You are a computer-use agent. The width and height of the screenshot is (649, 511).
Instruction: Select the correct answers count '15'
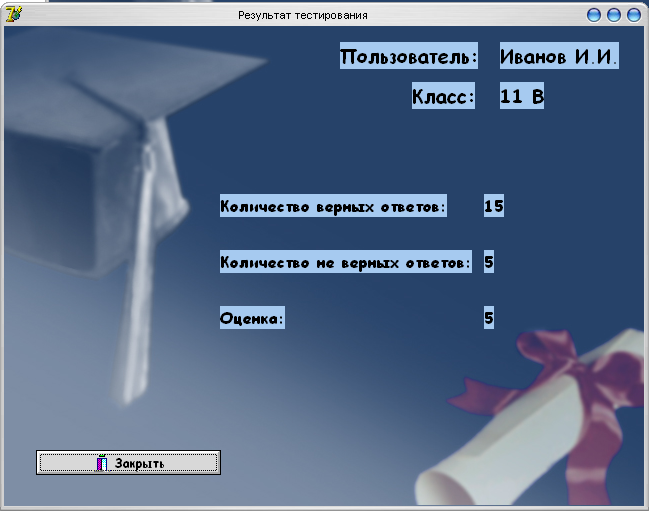click(494, 206)
